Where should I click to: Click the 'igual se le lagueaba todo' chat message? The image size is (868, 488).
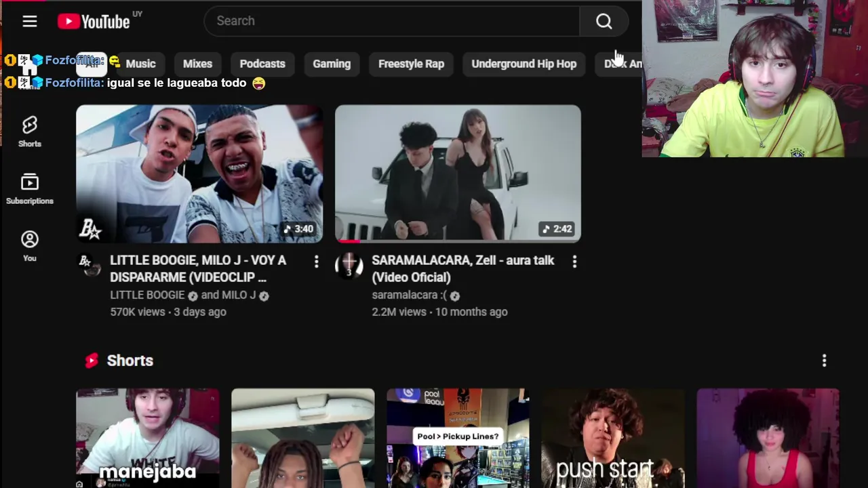tap(176, 83)
